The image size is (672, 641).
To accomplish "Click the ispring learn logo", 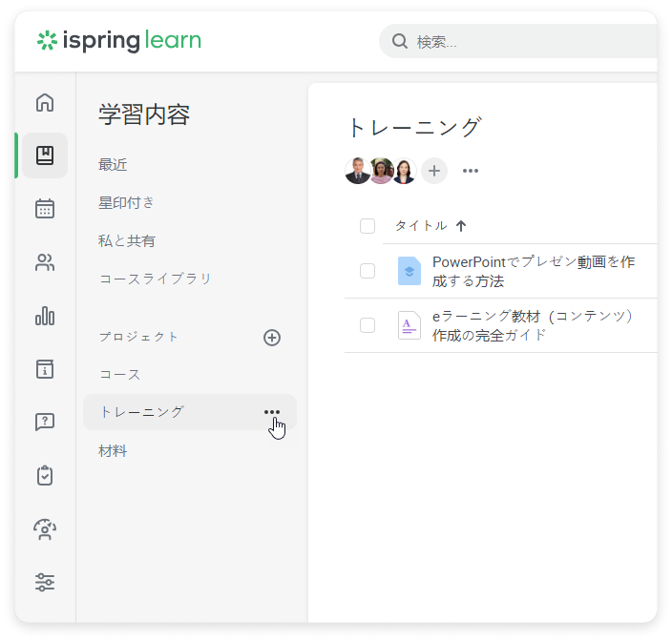I will tap(119, 41).
